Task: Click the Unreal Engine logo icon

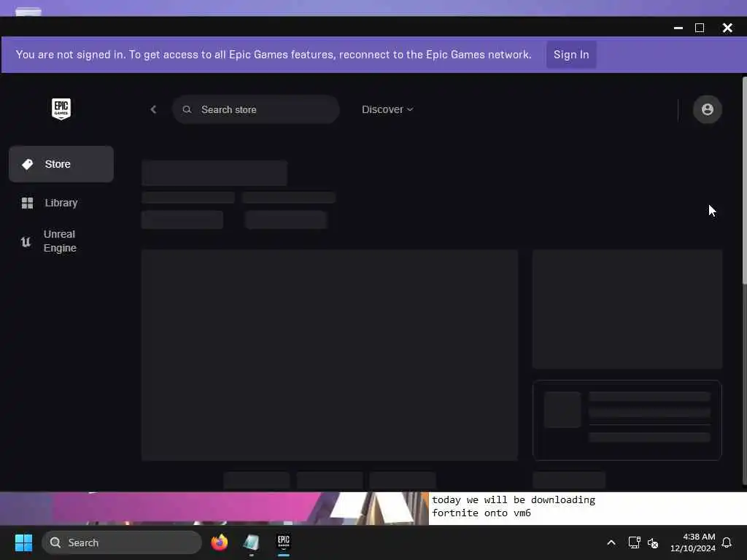Action: coord(26,242)
